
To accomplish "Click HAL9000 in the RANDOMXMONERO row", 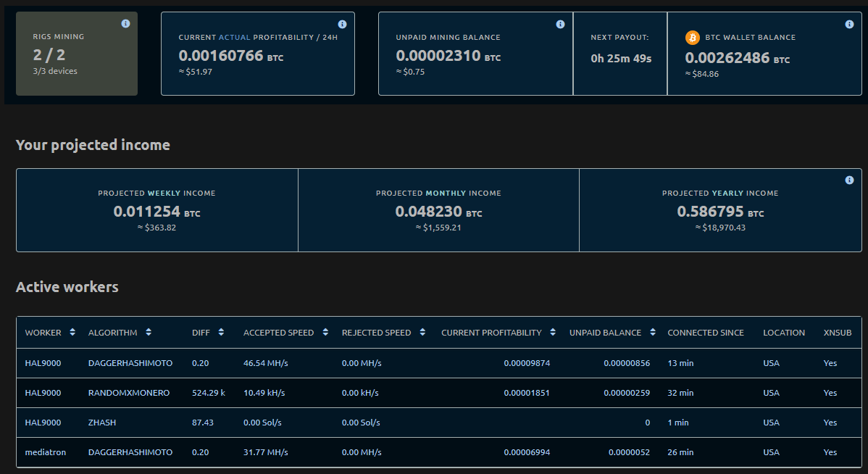I will point(43,393).
